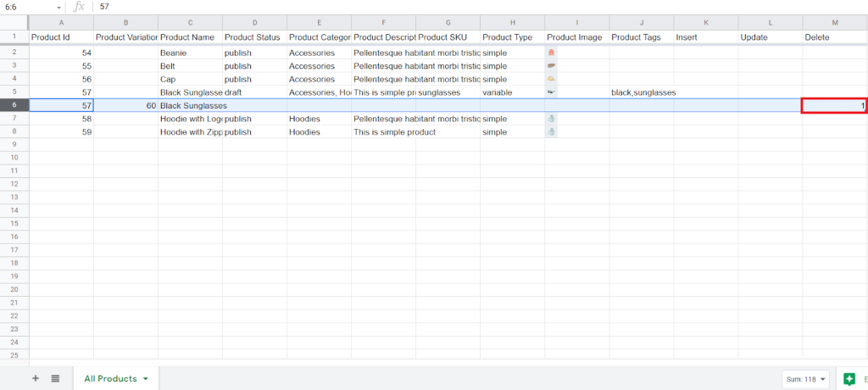
Task: Click the Hoodies category cell in row 7
Action: 319,119
